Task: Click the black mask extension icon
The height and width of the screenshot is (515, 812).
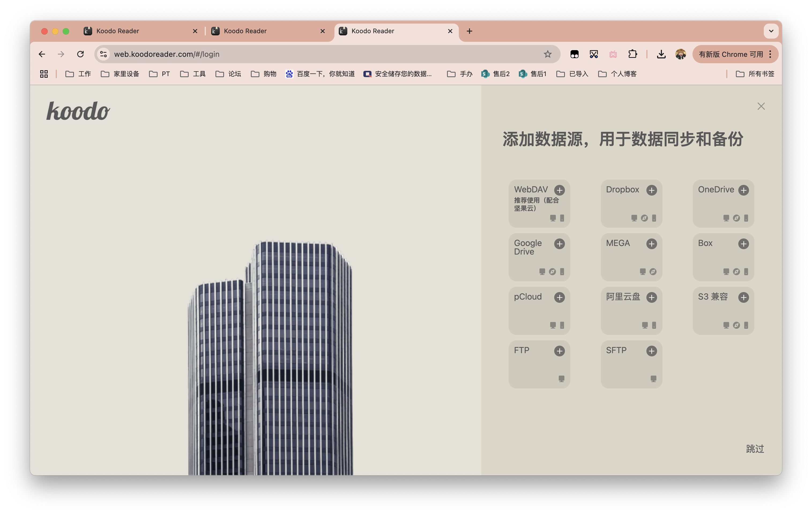Action: [575, 54]
